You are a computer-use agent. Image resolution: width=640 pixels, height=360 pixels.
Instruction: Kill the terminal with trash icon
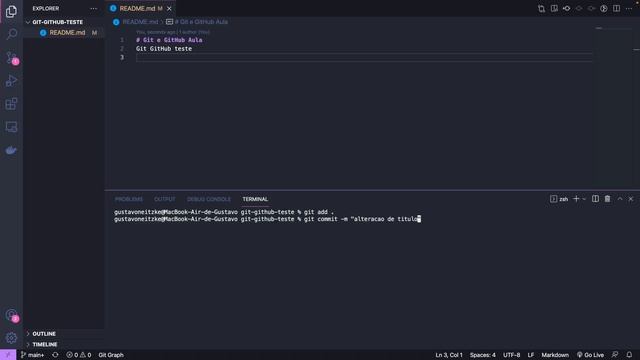[608, 199]
